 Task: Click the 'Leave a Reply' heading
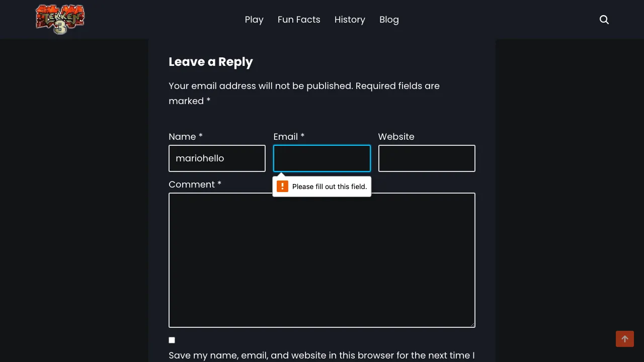(211, 62)
